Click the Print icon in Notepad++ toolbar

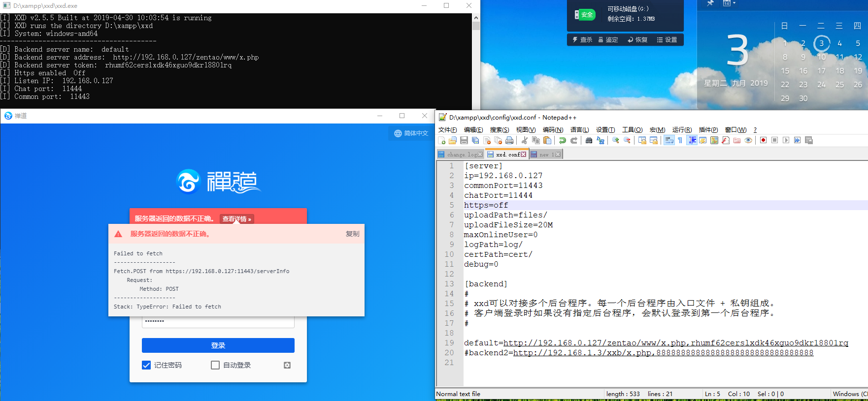tap(509, 140)
